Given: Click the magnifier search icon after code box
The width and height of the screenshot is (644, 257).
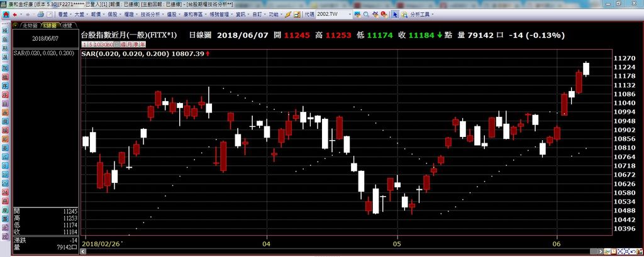Looking at the screenshot, I should coord(366,14).
